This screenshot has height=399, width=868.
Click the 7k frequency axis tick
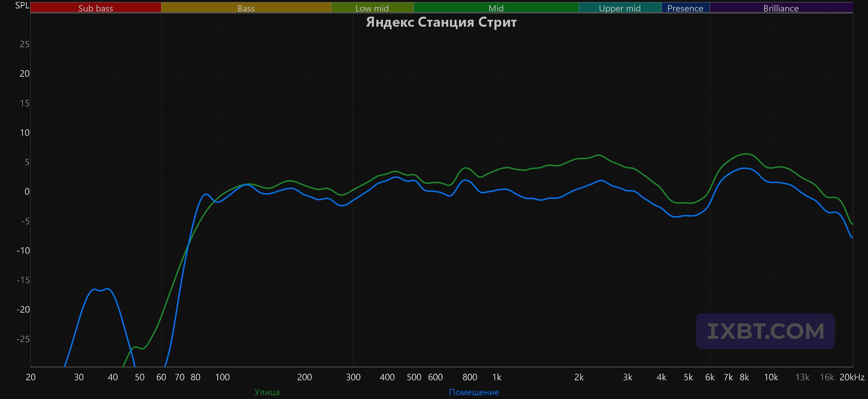point(728,377)
